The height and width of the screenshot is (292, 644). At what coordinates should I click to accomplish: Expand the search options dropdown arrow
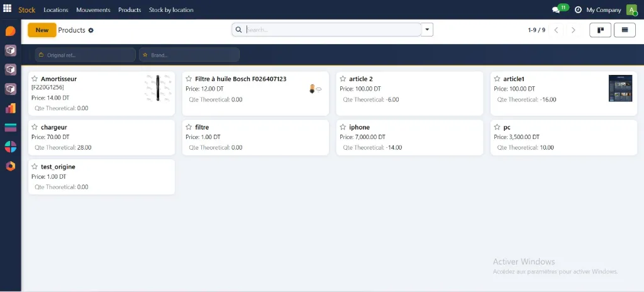428,30
